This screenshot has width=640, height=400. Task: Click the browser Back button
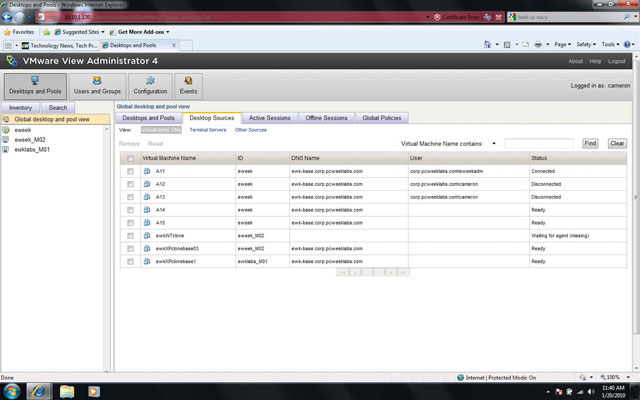pos(7,17)
